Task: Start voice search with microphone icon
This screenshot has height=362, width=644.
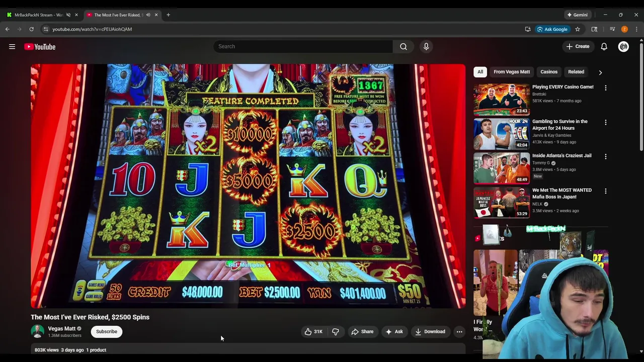Action: (x=426, y=46)
